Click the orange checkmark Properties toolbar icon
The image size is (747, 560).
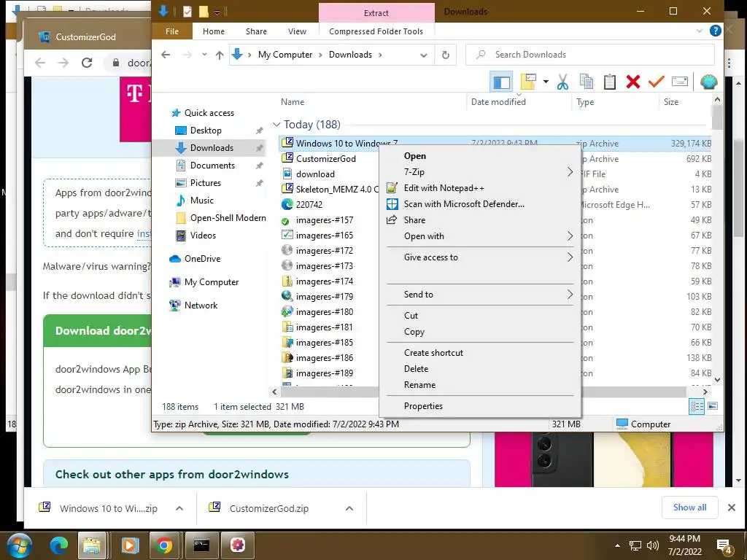click(656, 82)
